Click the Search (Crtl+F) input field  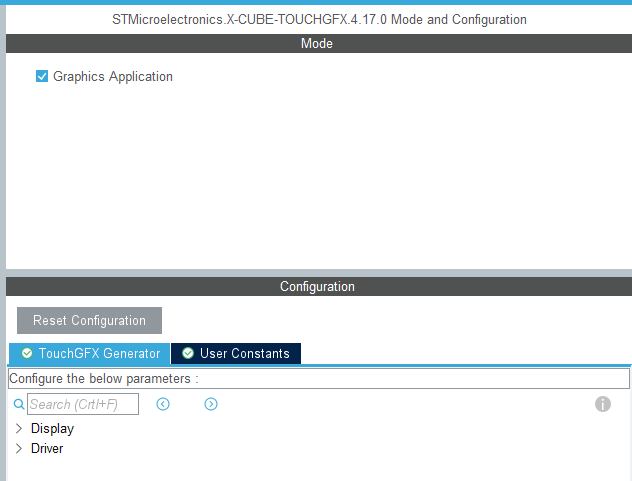pyautogui.click(x=83, y=404)
